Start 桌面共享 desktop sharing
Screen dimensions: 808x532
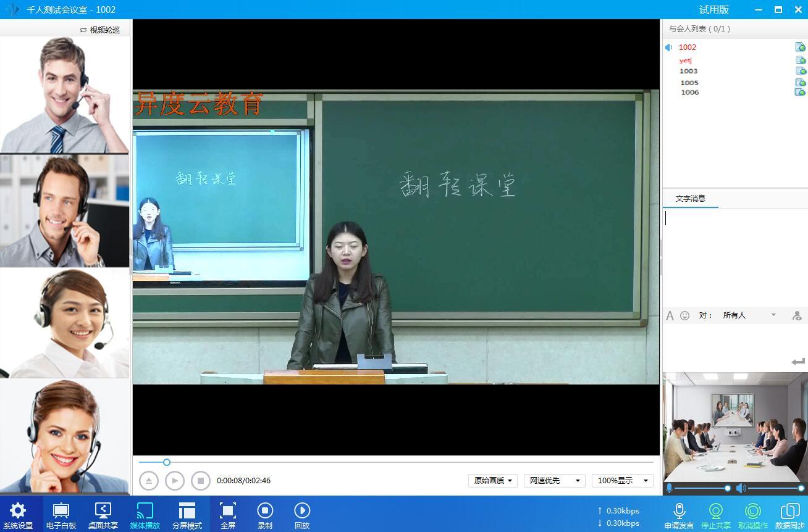coord(103,515)
